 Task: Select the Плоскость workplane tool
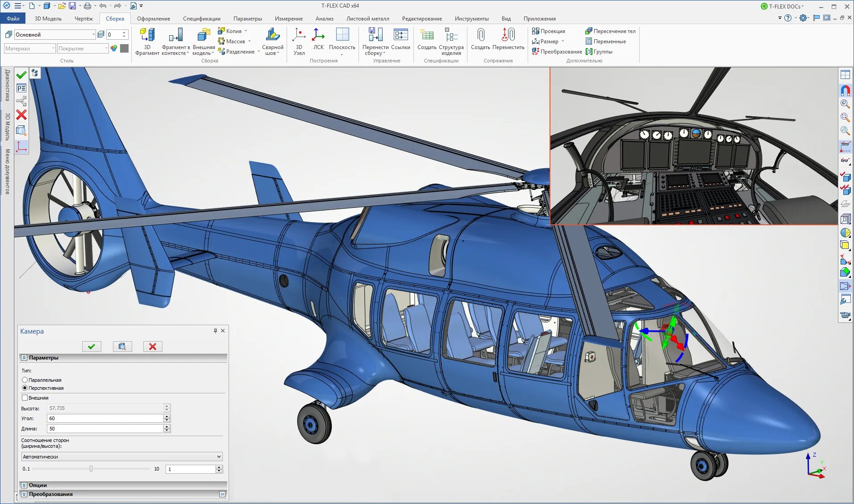[x=342, y=35]
